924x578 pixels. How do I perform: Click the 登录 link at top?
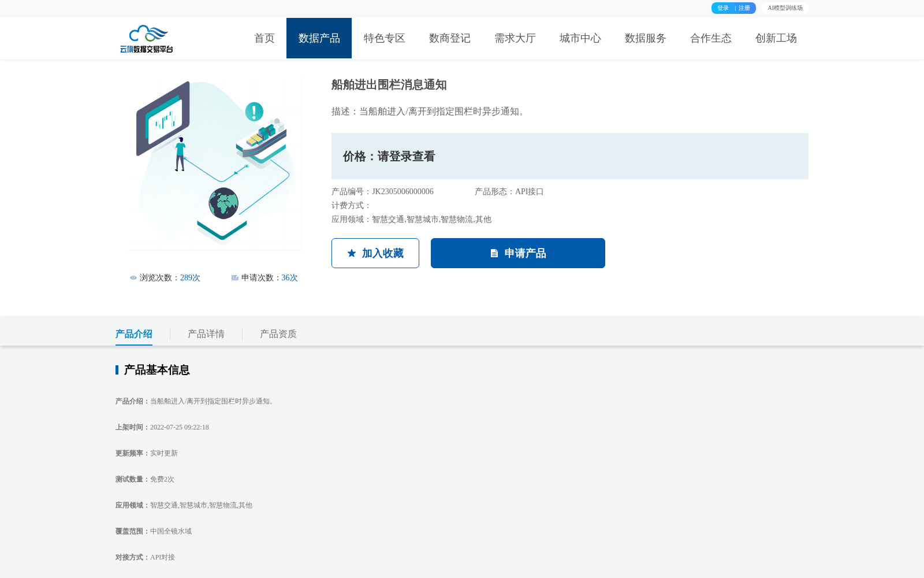tap(723, 8)
